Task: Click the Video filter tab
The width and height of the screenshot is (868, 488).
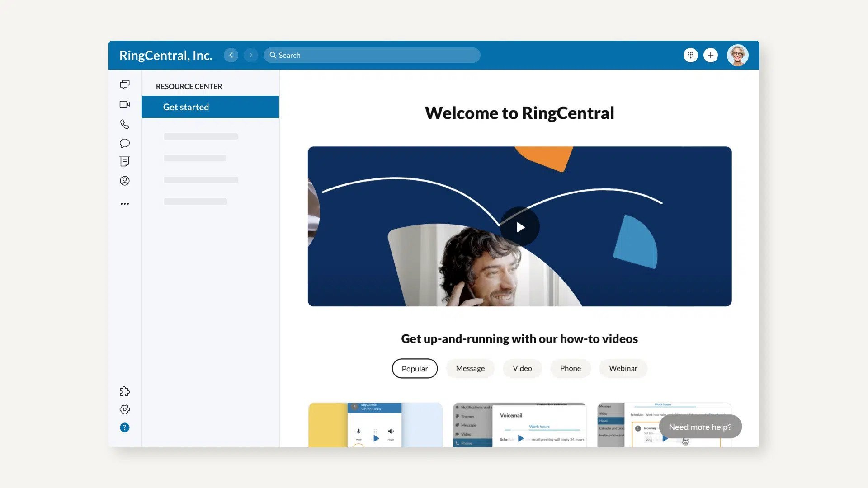Action: point(522,368)
